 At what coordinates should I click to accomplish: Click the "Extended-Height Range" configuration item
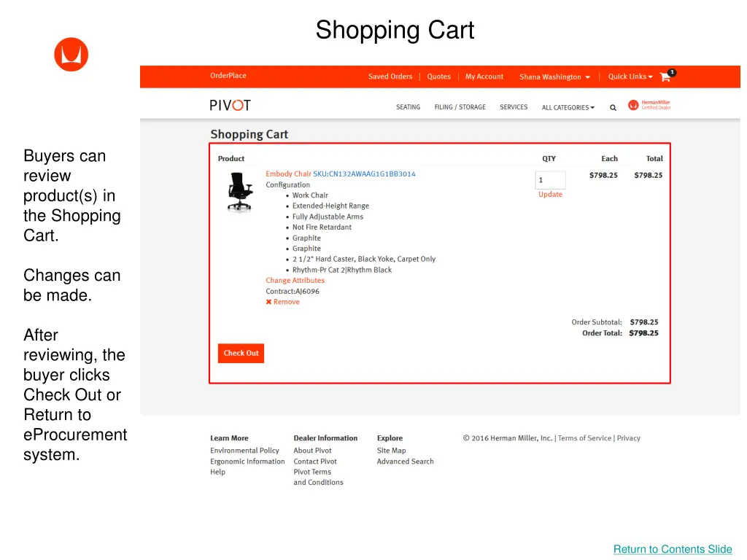pos(330,206)
